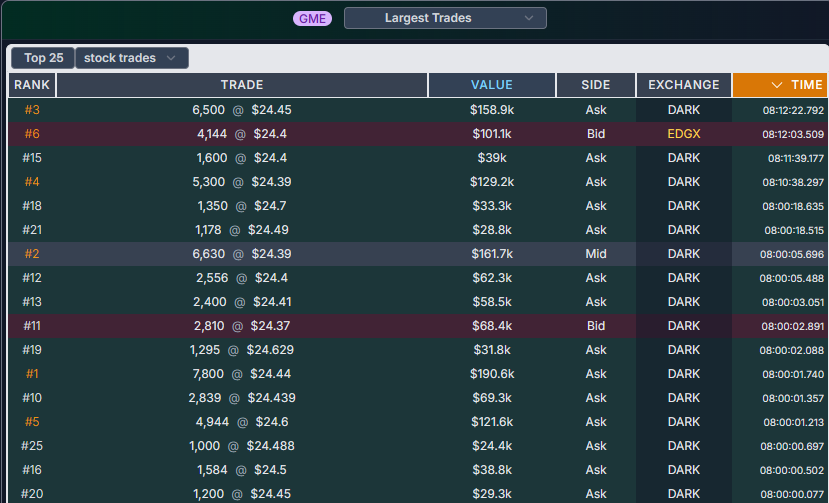
Task: Click value $129.2k
Action: [x=492, y=182]
